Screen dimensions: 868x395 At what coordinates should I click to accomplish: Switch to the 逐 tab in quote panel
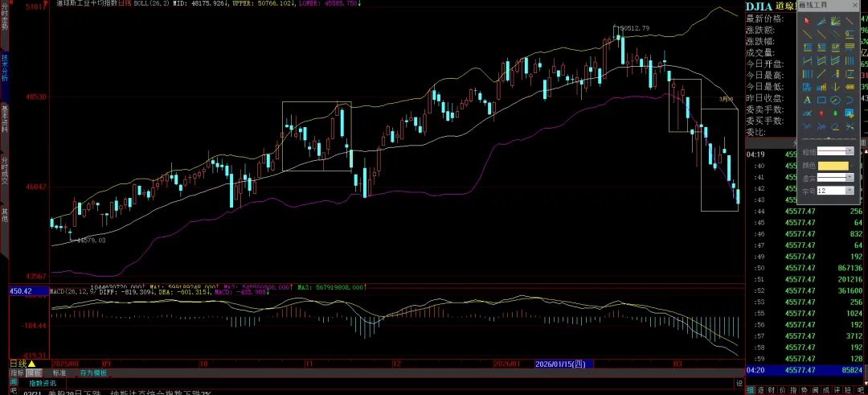click(760, 390)
